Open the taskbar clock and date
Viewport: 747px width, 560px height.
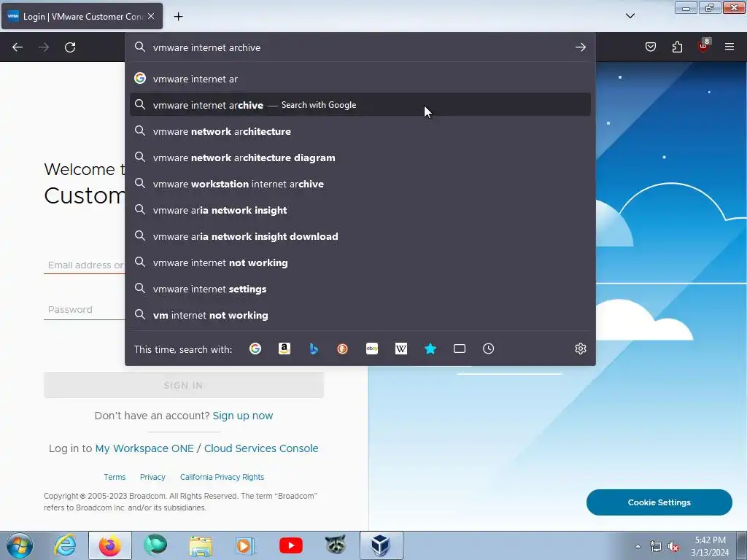click(710, 546)
